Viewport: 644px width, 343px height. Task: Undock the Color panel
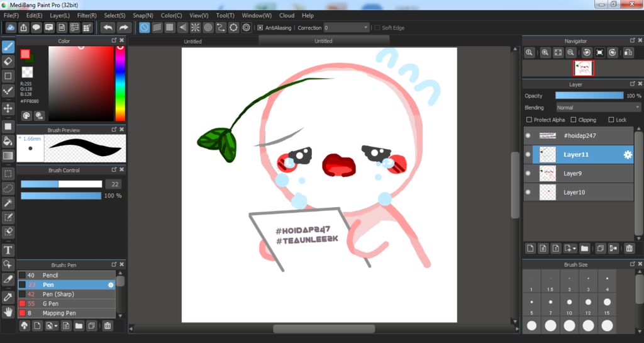click(x=114, y=40)
